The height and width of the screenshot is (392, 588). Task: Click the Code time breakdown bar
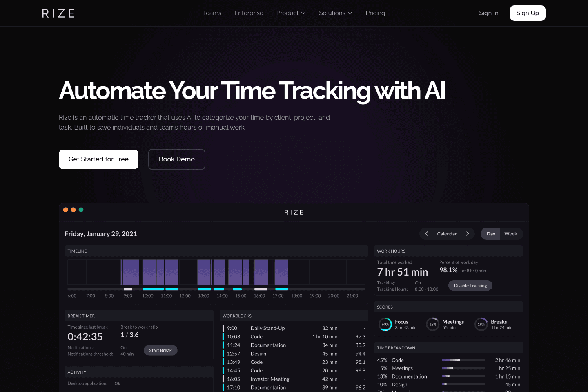click(463, 360)
